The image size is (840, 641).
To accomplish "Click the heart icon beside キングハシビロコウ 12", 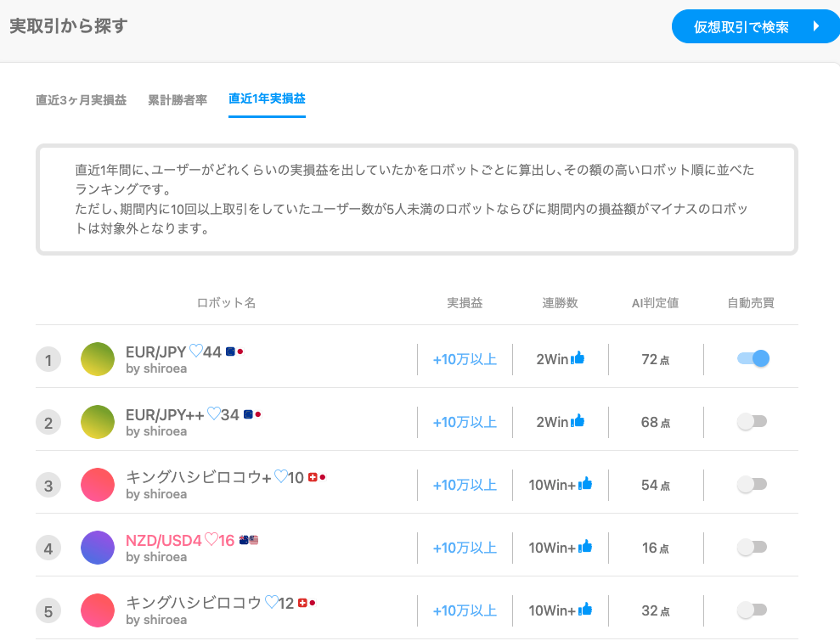I will click(x=272, y=603).
